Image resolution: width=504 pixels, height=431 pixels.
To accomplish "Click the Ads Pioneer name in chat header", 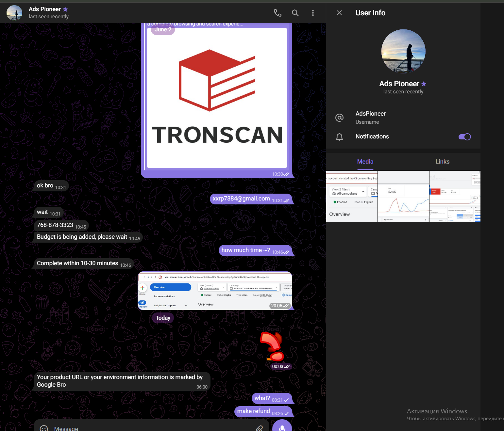I will point(45,9).
